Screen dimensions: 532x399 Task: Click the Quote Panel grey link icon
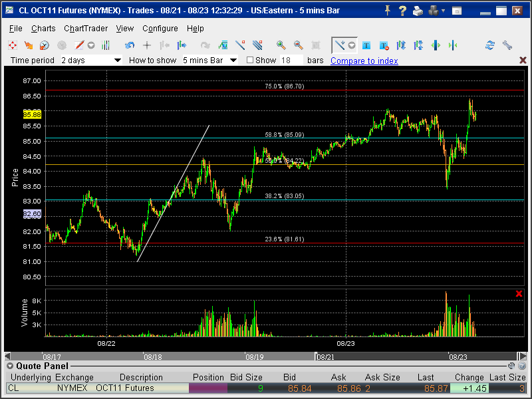pos(511,366)
